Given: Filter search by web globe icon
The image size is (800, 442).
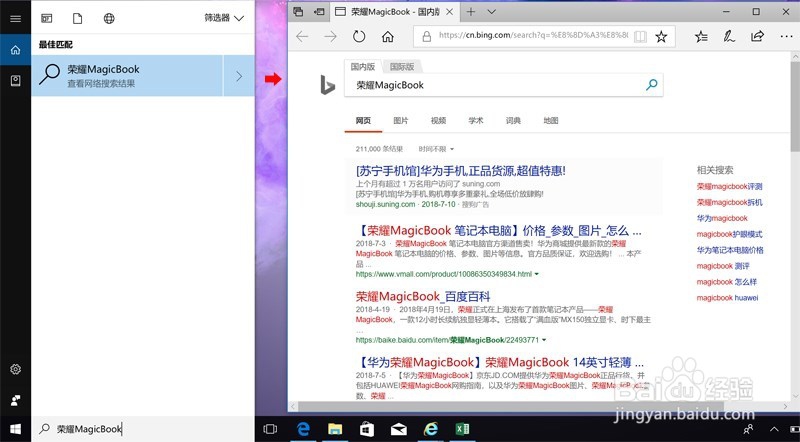Looking at the screenshot, I should coord(109,18).
